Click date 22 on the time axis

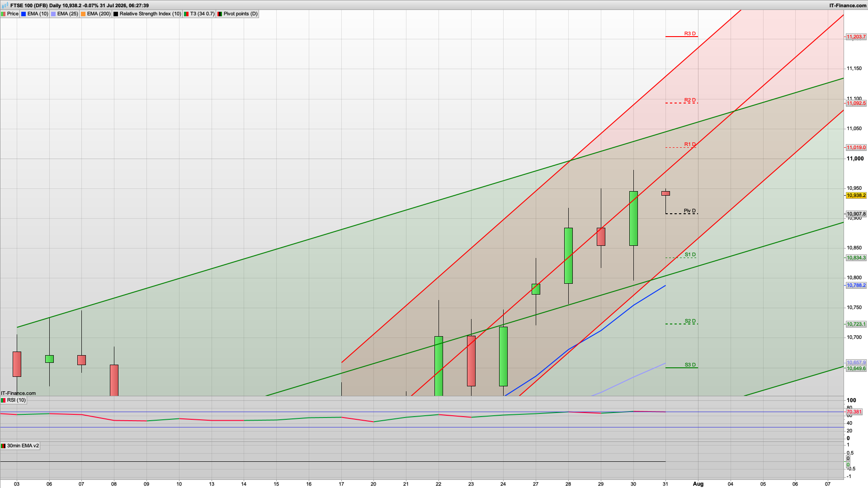(x=439, y=484)
